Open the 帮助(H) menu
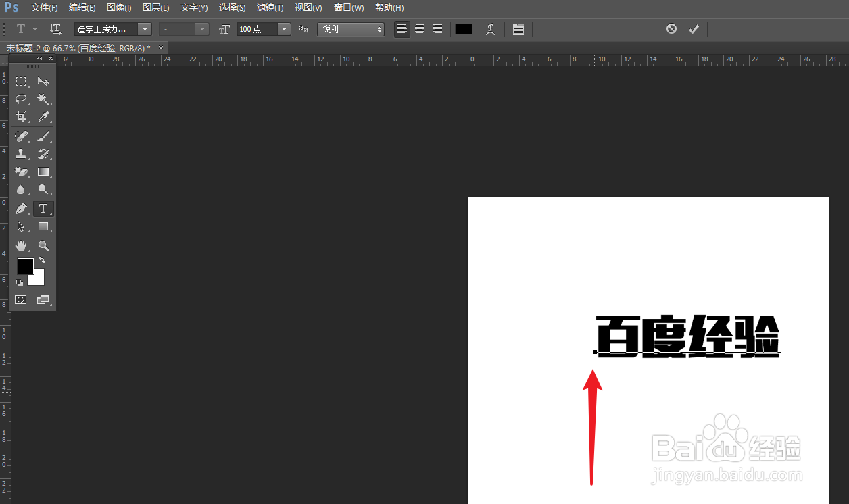The width and height of the screenshot is (849, 504). (x=389, y=8)
